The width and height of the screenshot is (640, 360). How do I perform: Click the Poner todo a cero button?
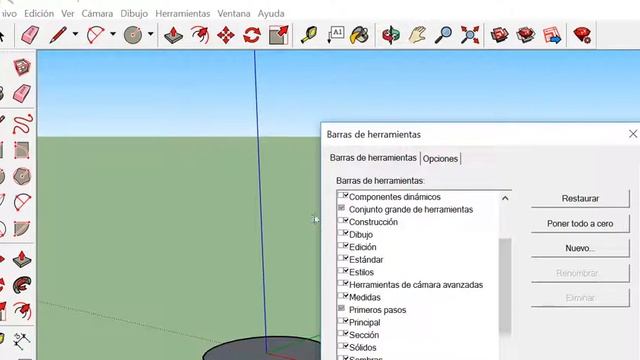(x=580, y=223)
